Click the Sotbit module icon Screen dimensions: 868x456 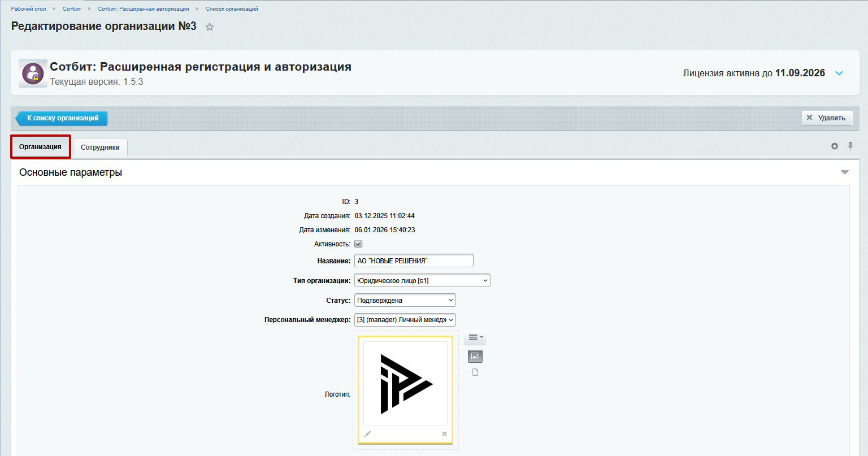(x=33, y=73)
